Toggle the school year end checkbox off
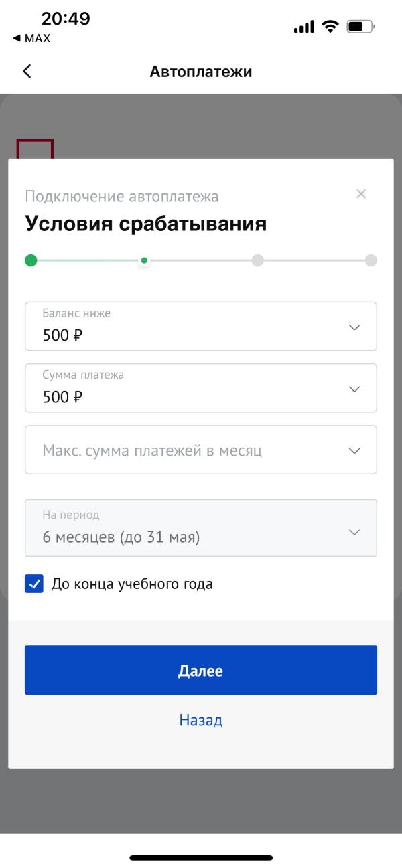This screenshot has width=402, height=868. (x=34, y=583)
